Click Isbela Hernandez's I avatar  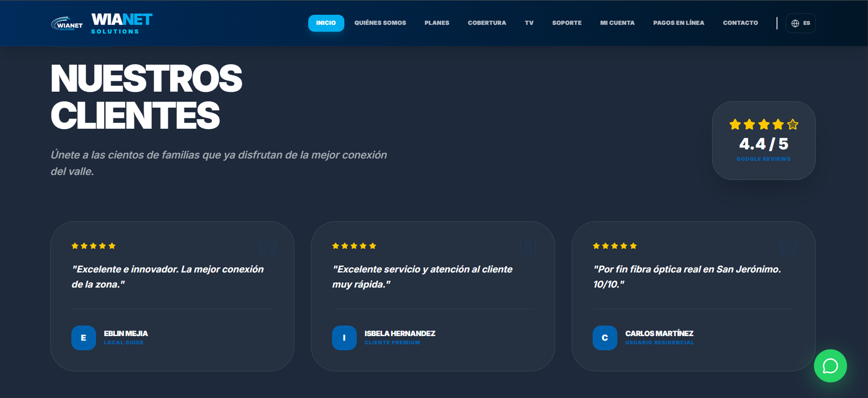344,338
